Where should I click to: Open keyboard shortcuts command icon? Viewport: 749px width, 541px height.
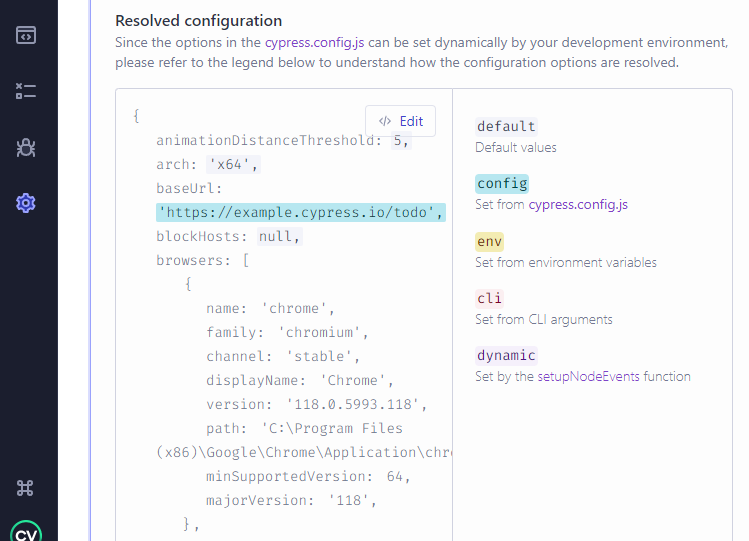pyautogui.click(x=25, y=488)
